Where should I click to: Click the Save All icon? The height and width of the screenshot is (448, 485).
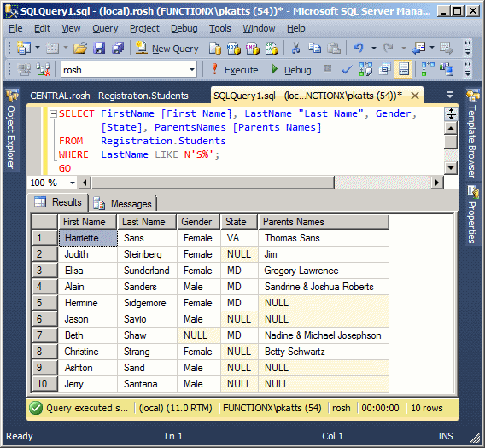click(x=118, y=49)
